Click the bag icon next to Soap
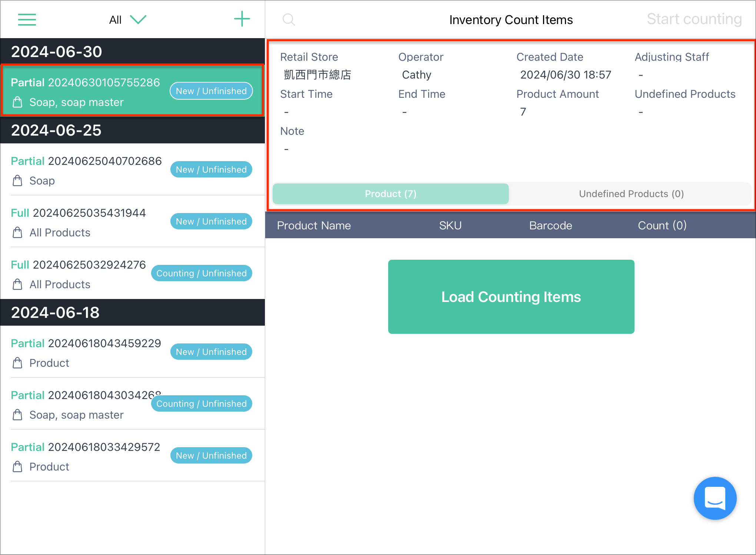The height and width of the screenshot is (555, 756). (x=17, y=181)
